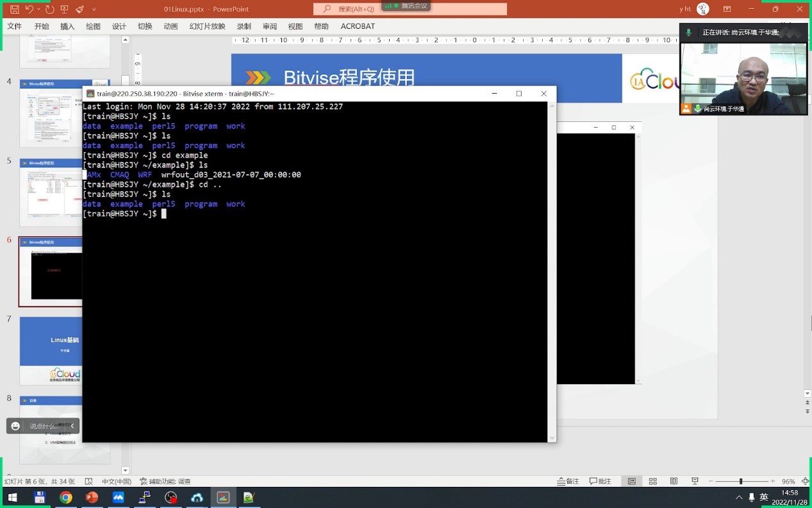Toggle the 备注 notes pane
This screenshot has width=812, height=508.
(568, 481)
